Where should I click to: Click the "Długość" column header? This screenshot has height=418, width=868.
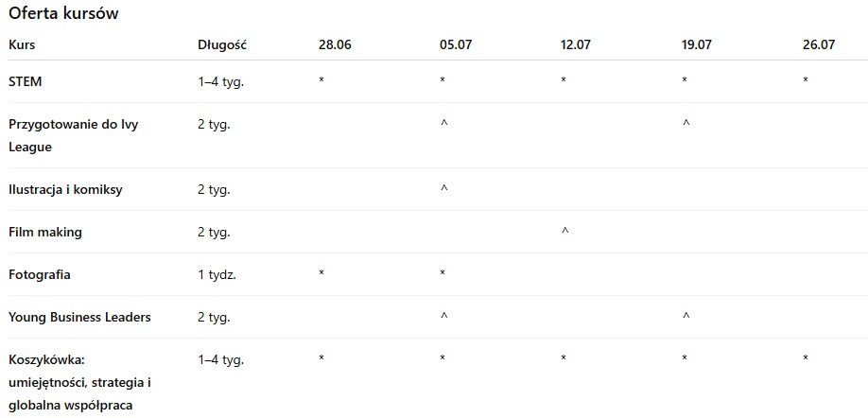pos(222,44)
